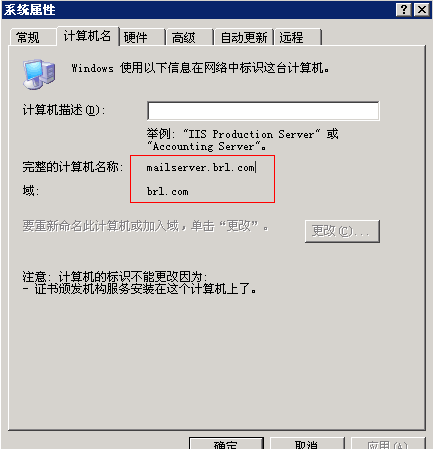Click the 更改(C)... button
Screen dimensions: 434x449
[342, 231]
